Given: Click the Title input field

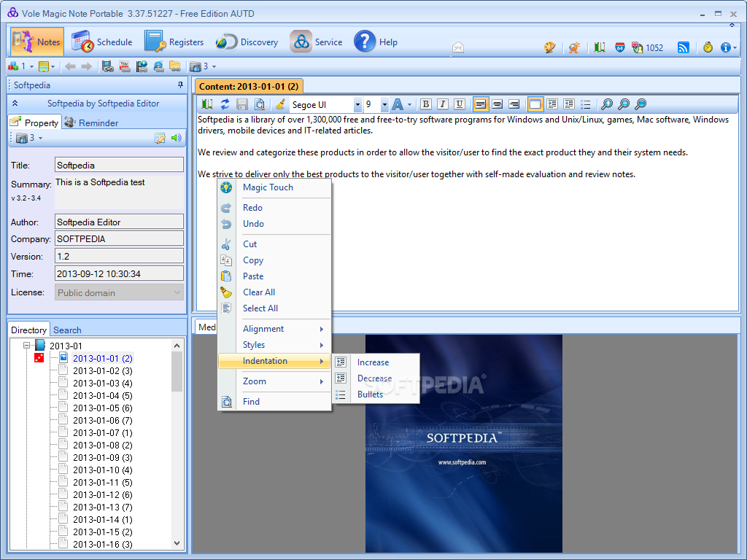Looking at the screenshot, I should [119, 165].
